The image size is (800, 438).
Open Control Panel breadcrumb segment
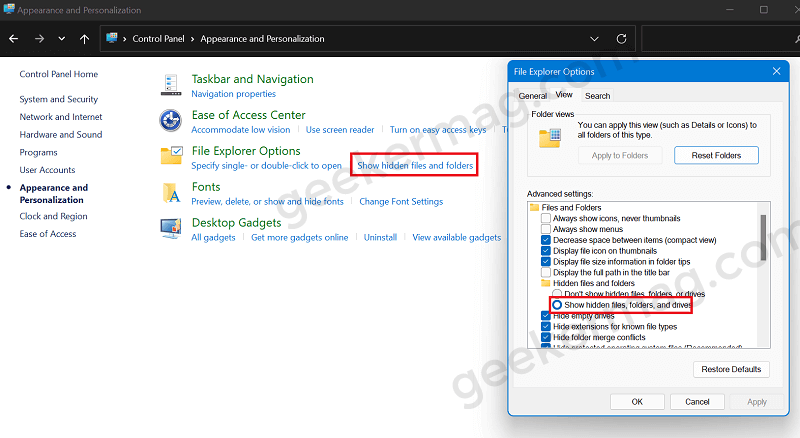(158, 39)
